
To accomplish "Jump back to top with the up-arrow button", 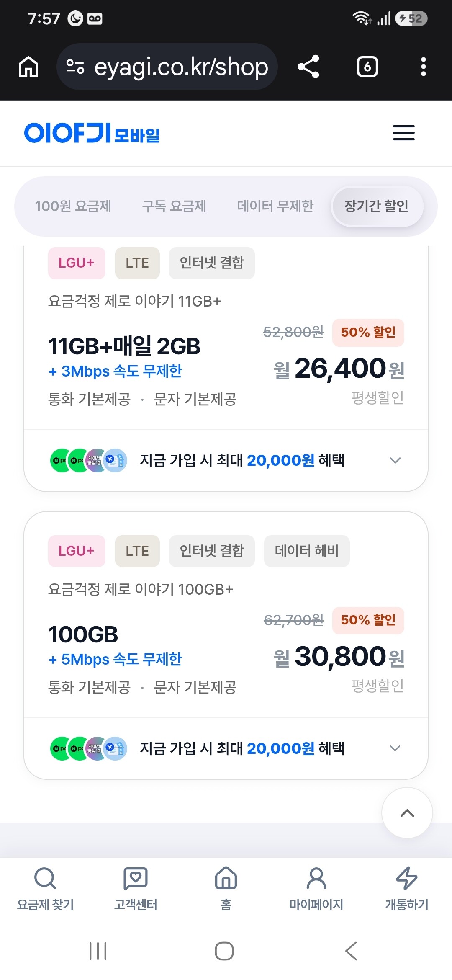I will coord(407,813).
